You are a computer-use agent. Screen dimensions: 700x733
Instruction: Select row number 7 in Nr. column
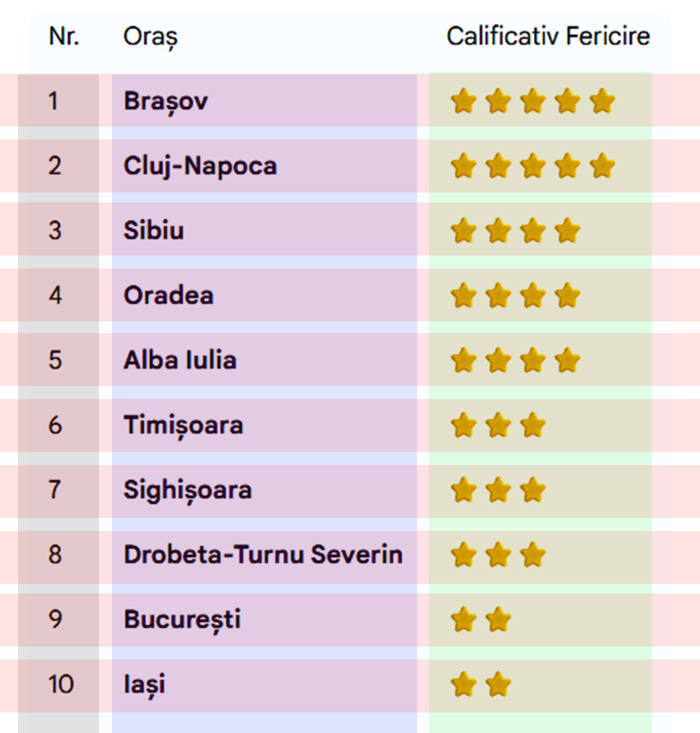click(x=55, y=490)
